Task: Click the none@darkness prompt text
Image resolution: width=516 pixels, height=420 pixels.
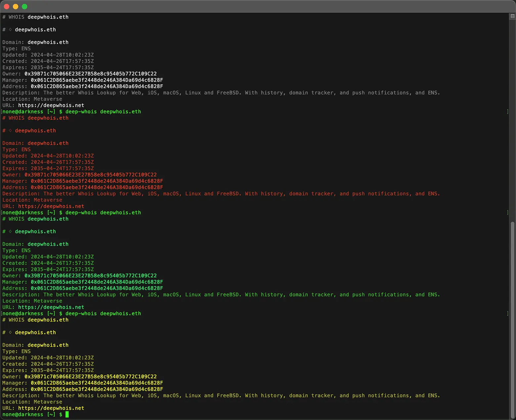Action: [22, 414]
